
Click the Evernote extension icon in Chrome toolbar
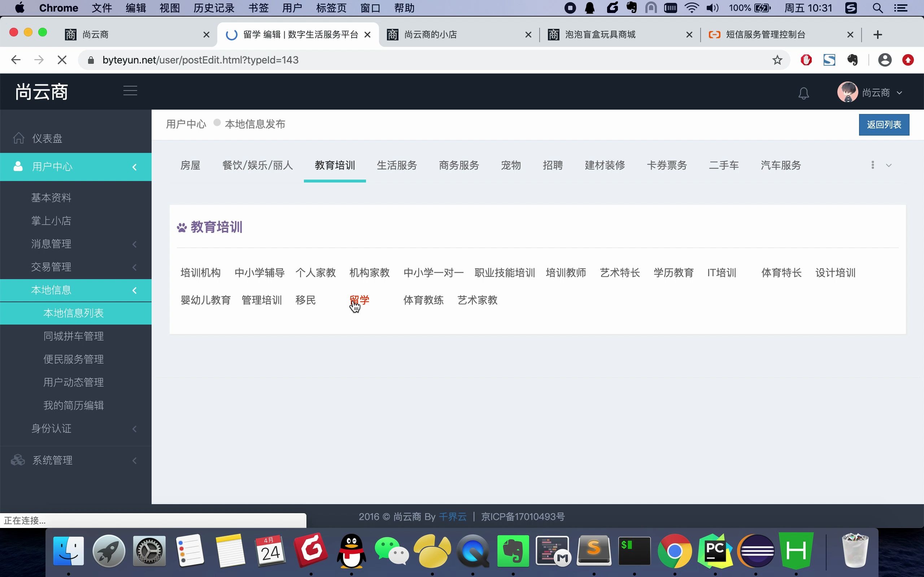tap(853, 60)
